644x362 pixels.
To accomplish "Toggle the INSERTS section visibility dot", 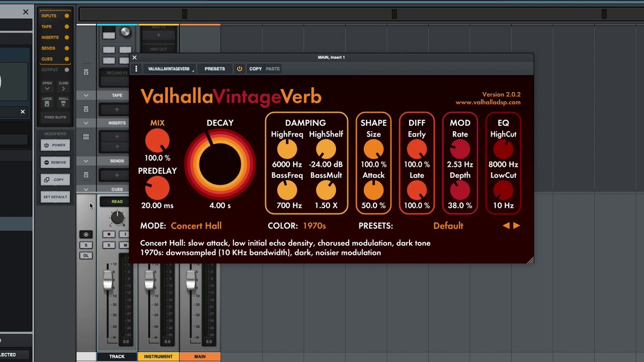I will coord(67,37).
